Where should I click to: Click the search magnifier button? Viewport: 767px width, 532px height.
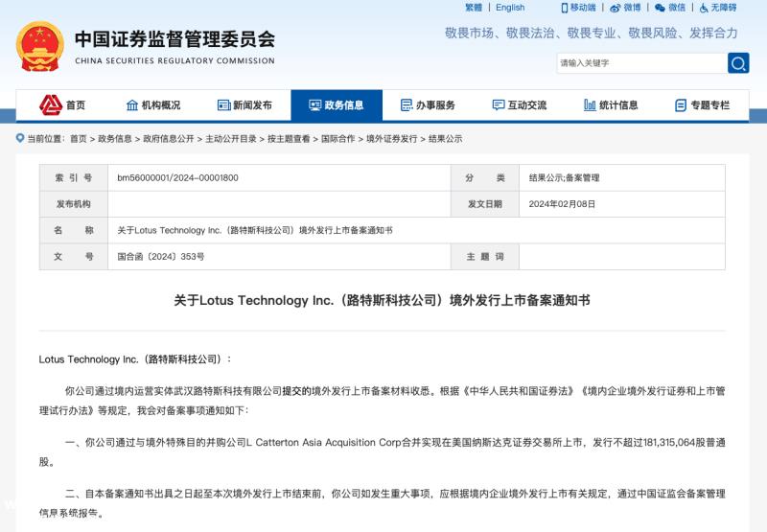click(738, 63)
